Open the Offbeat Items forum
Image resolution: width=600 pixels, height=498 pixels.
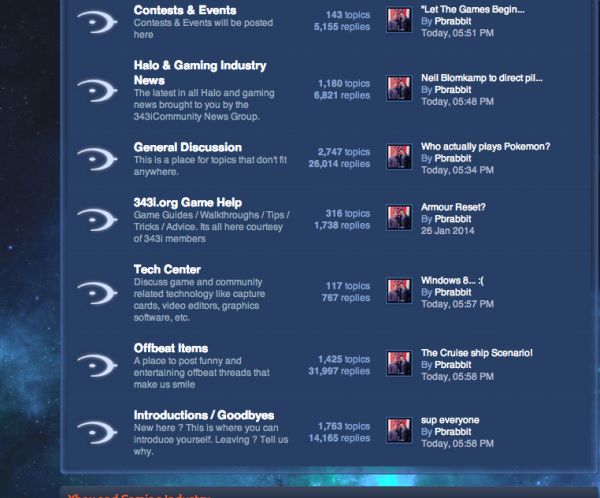pos(171,347)
